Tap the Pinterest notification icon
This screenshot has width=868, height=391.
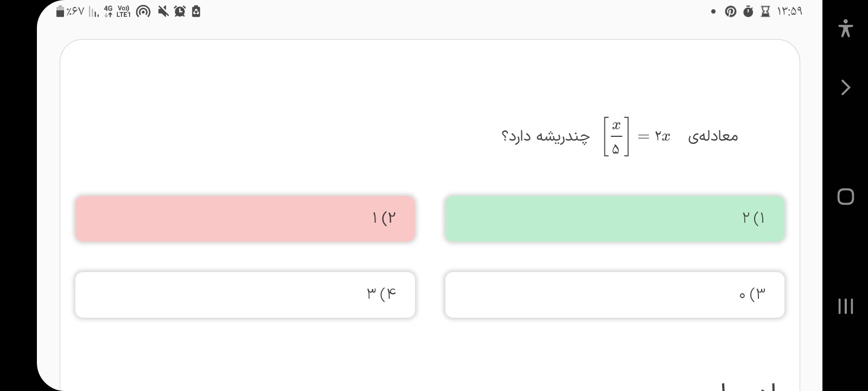click(731, 11)
